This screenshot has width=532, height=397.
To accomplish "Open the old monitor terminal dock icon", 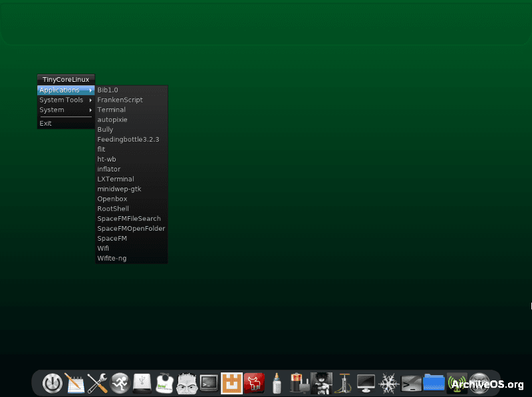I will [209, 384].
